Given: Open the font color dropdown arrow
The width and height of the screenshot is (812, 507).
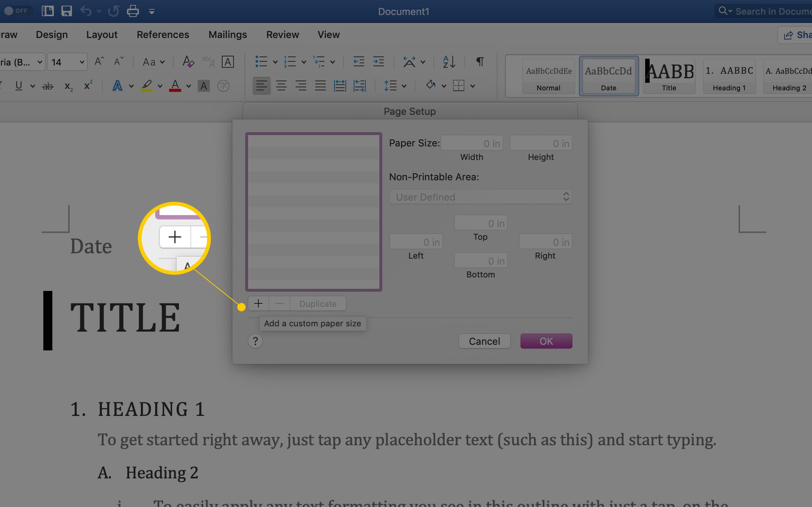Looking at the screenshot, I should pos(188,86).
